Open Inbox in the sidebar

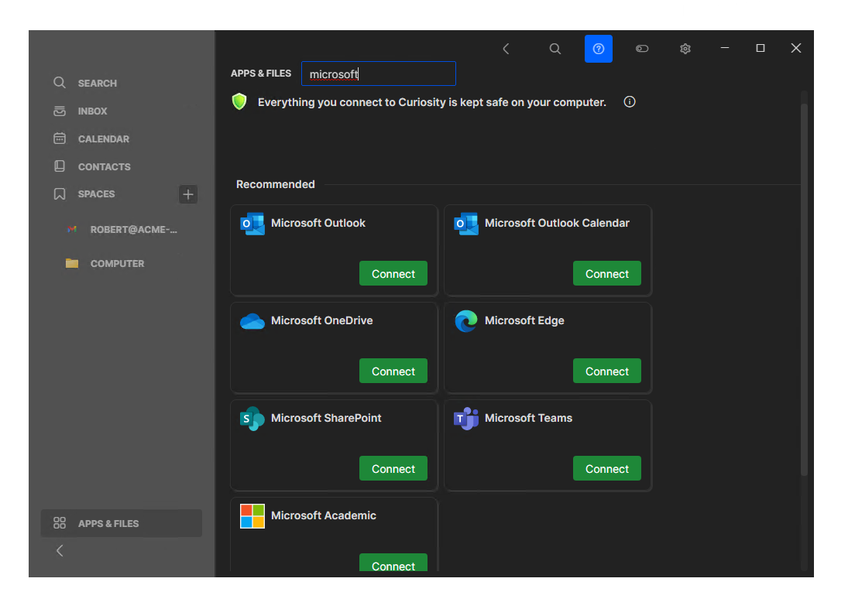click(91, 111)
